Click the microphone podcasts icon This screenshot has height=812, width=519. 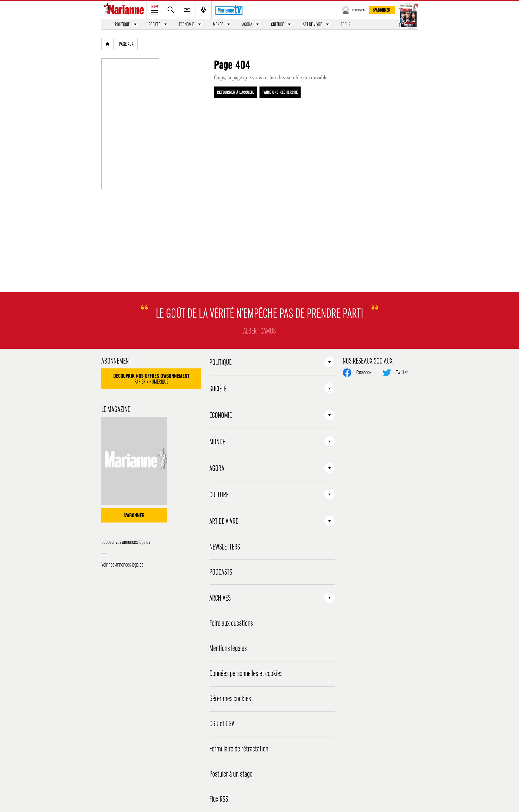tap(203, 10)
